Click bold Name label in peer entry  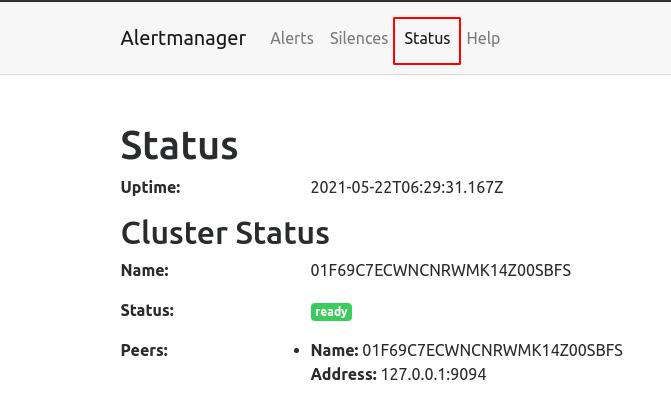coord(334,350)
